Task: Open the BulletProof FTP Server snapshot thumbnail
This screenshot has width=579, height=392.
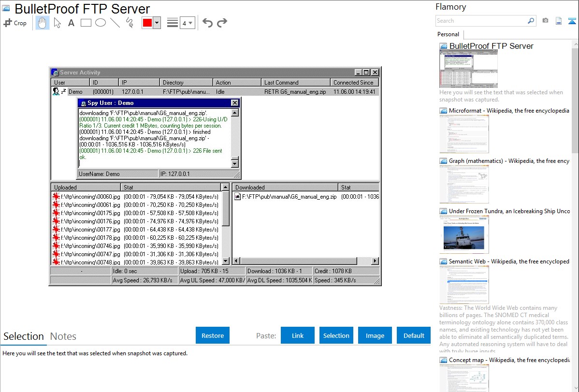Action: pyautogui.click(x=469, y=70)
